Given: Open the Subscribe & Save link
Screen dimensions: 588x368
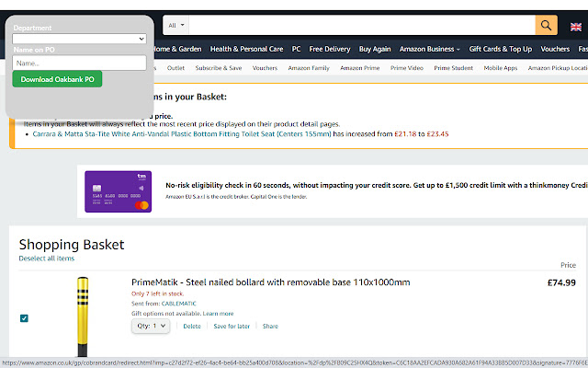Looking at the screenshot, I should 219,68.
